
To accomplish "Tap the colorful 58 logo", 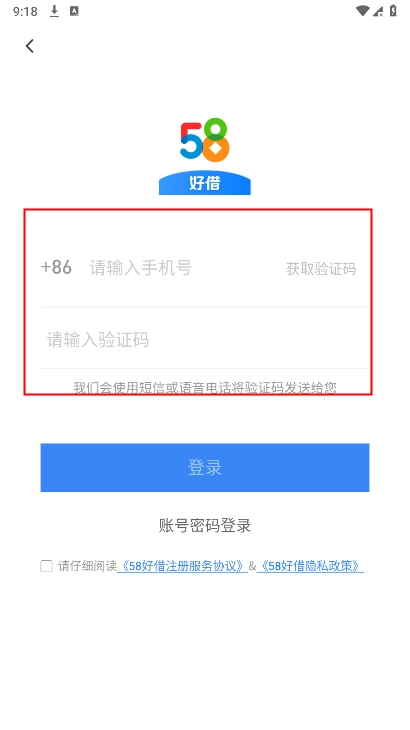I will pyautogui.click(x=205, y=140).
